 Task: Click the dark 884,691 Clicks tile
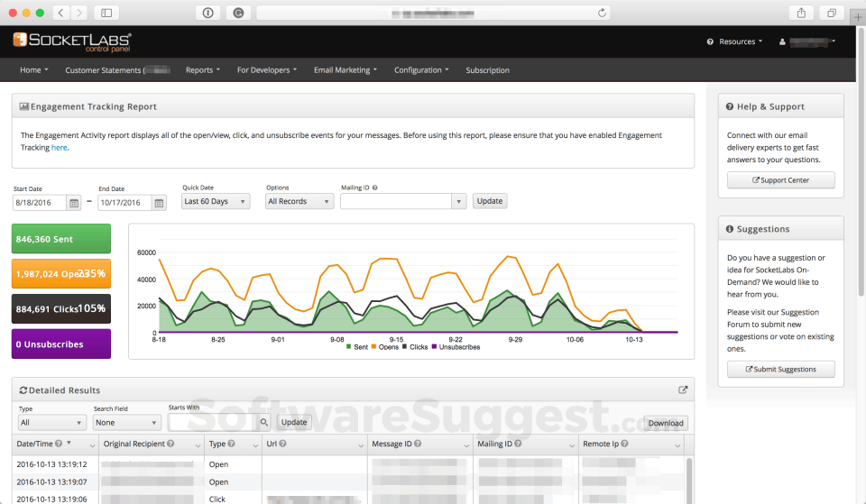[60, 308]
